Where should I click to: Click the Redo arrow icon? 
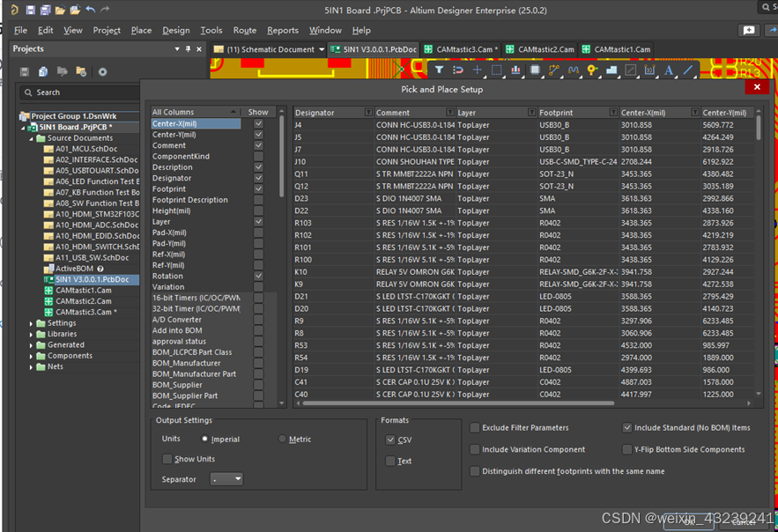[105, 10]
